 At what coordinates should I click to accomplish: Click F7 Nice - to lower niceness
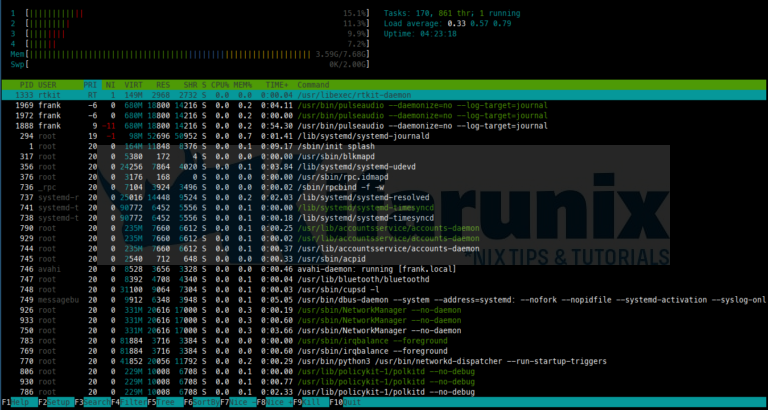coord(238,402)
